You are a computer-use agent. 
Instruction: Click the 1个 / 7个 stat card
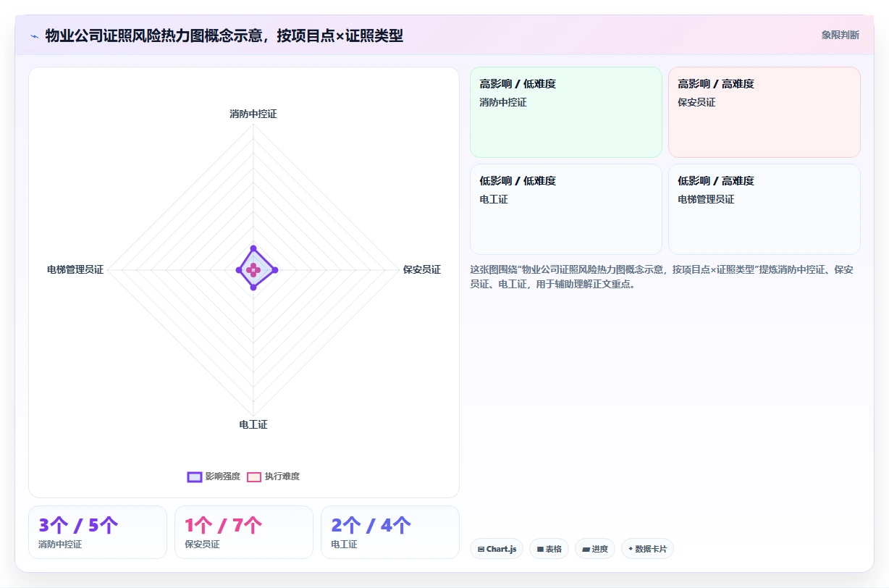tap(244, 532)
